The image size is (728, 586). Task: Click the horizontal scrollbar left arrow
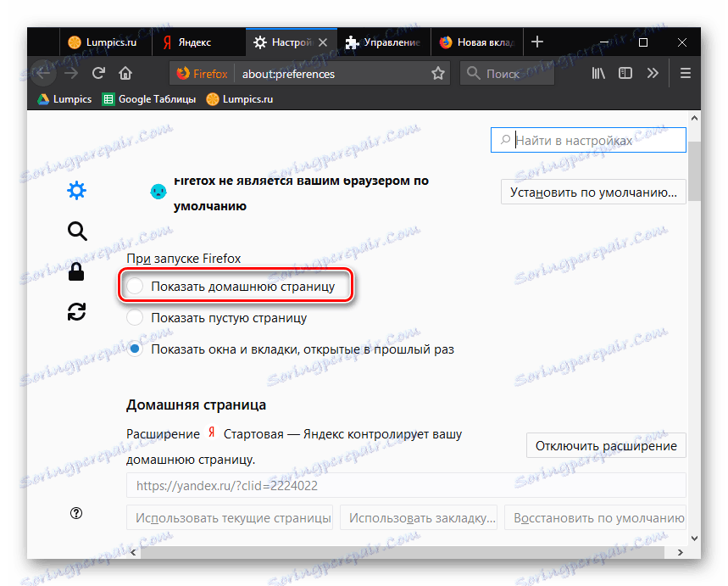point(133,552)
